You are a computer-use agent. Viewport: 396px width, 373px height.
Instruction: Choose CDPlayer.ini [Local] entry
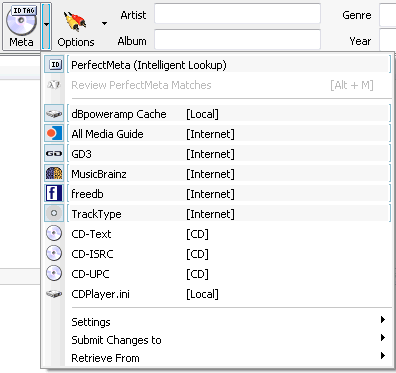(228, 294)
